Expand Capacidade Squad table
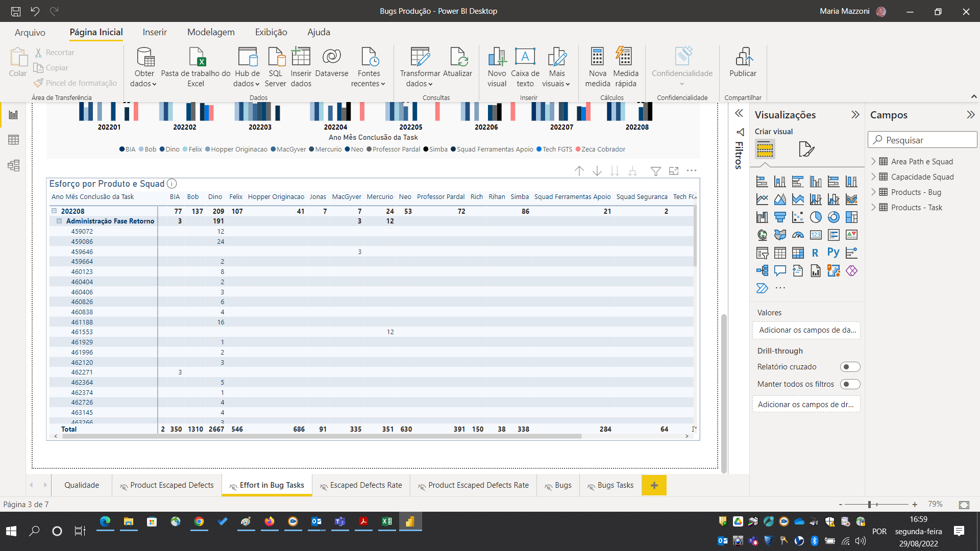The image size is (980, 551). [873, 177]
